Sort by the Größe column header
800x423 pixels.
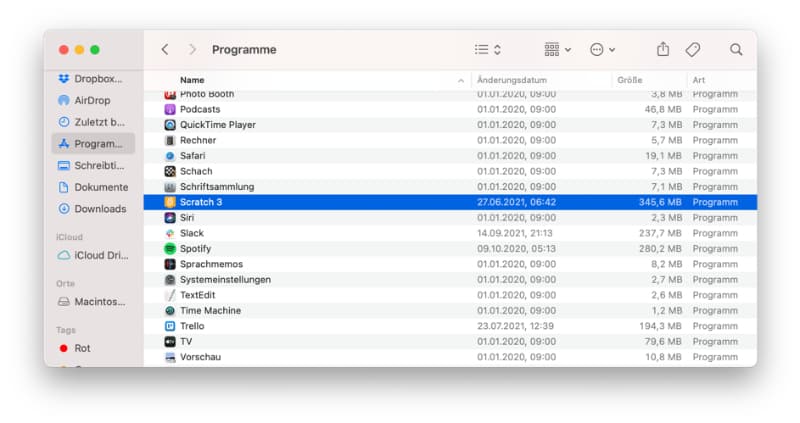pos(630,80)
